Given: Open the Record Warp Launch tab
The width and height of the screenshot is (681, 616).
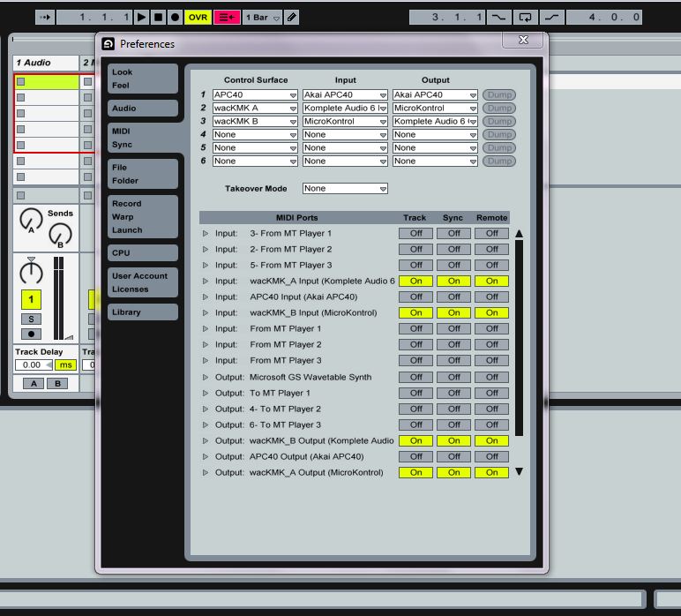Looking at the screenshot, I should click(142, 217).
